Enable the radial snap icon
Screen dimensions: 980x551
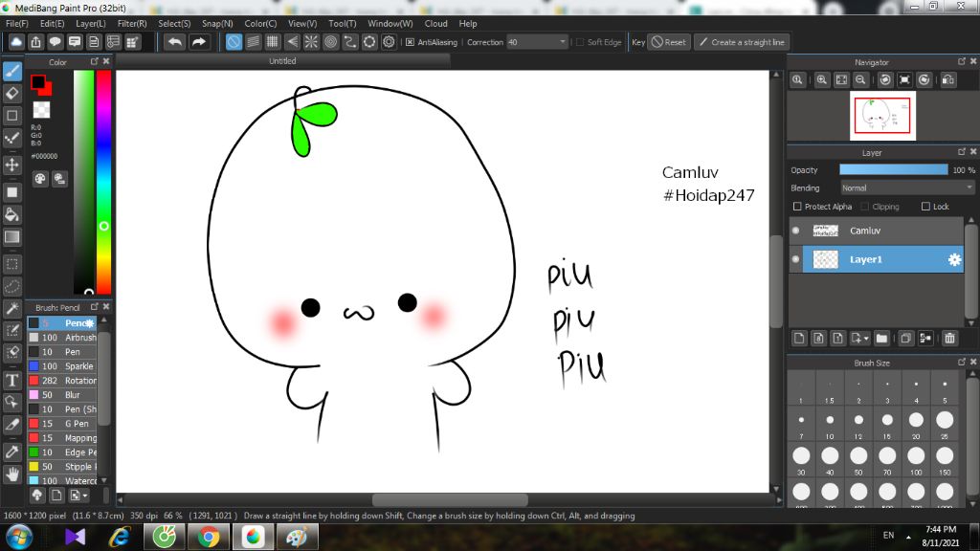pyautogui.click(x=311, y=42)
